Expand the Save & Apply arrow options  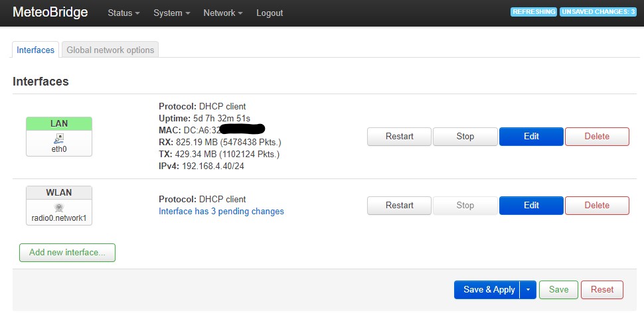(x=528, y=290)
